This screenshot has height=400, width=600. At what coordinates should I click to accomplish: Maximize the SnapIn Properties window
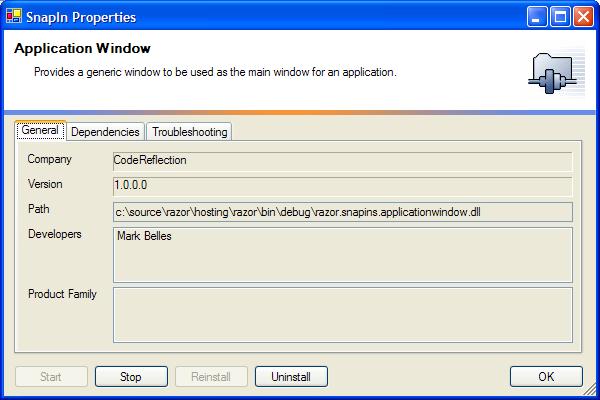coord(560,17)
